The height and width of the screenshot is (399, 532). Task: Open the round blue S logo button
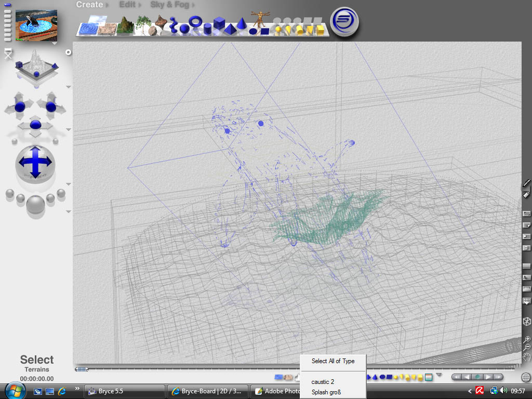click(345, 22)
